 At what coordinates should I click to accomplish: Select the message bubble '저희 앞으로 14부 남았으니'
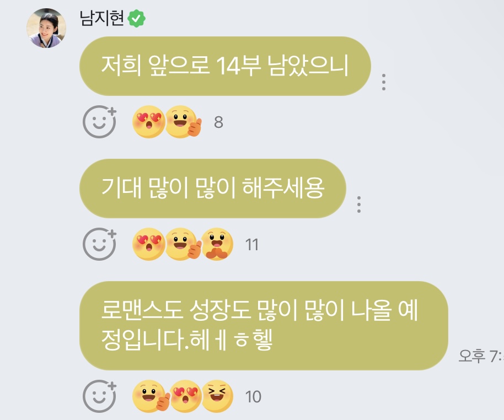click(225, 66)
